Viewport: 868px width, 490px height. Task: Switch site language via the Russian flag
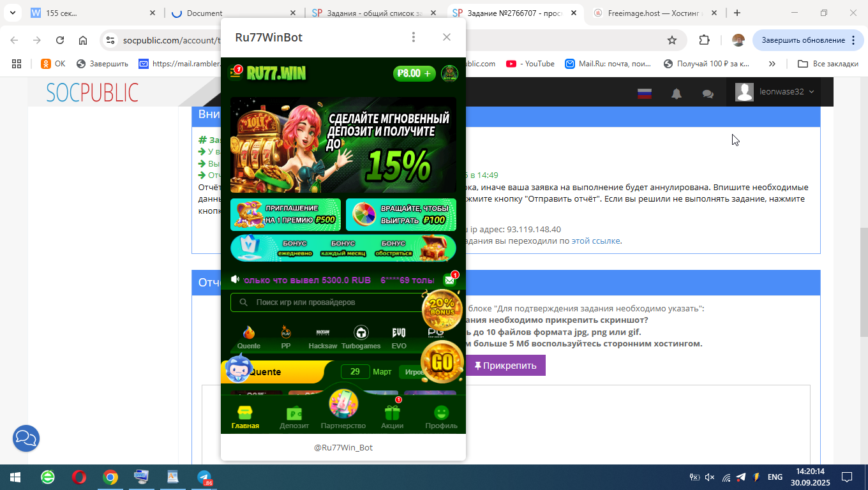tap(645, 93)
